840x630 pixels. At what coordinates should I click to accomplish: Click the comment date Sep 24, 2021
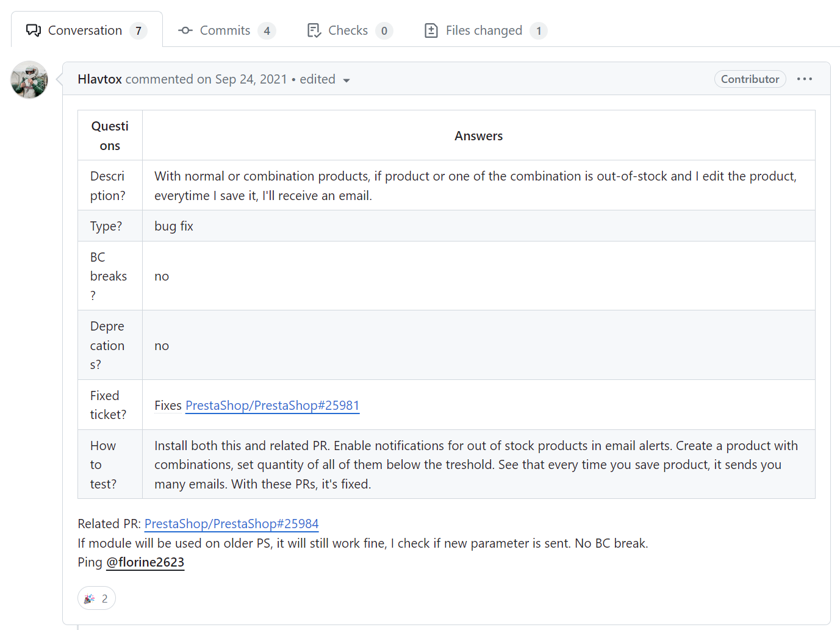click(x=251, y=79)
